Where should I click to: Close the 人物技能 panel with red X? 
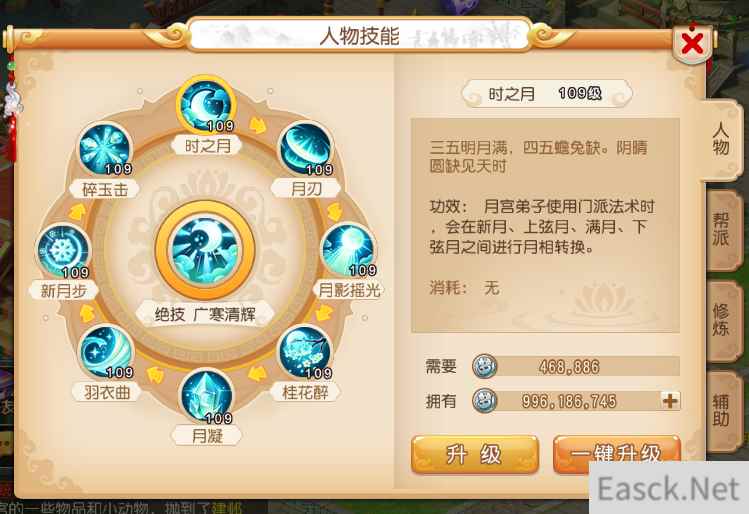point(692,44)
